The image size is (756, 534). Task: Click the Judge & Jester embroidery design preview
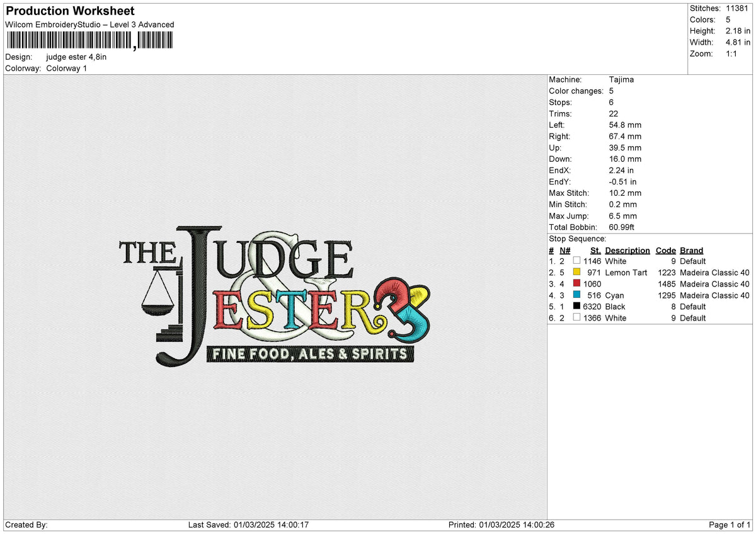[x=275, y=296]
